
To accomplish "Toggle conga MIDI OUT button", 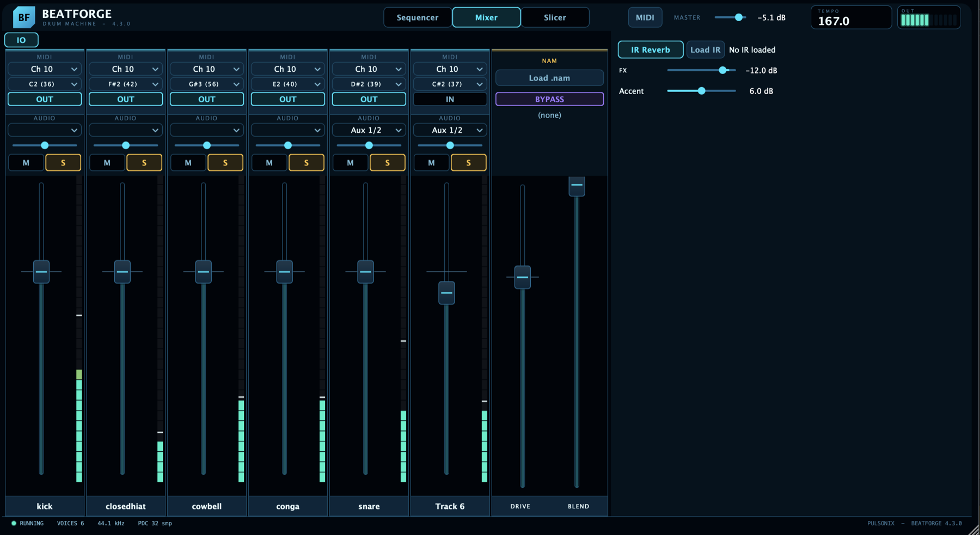I will (x=288, y=99).
